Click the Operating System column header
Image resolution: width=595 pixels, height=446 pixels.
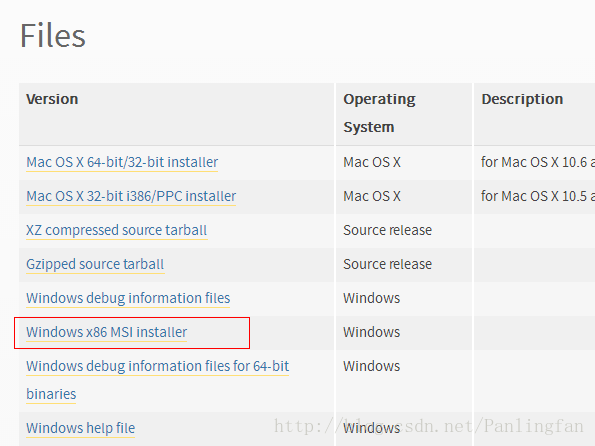tap(379, 113)
